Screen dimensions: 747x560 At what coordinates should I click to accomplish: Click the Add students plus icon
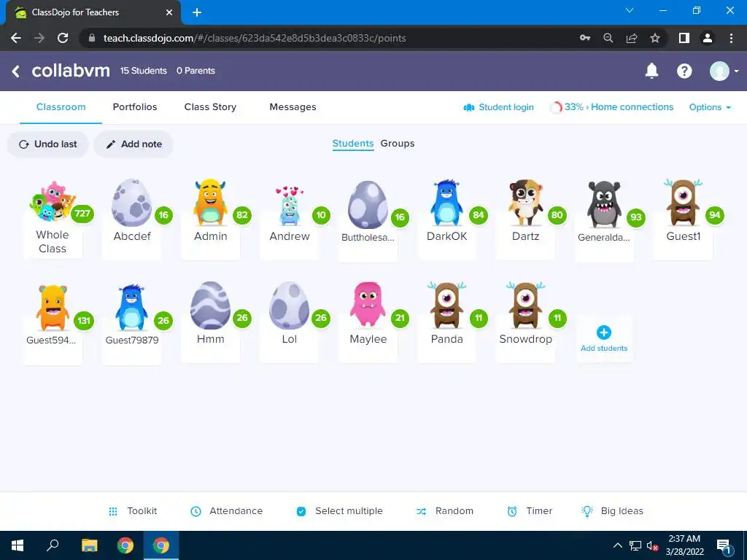[x=603, y=332]
